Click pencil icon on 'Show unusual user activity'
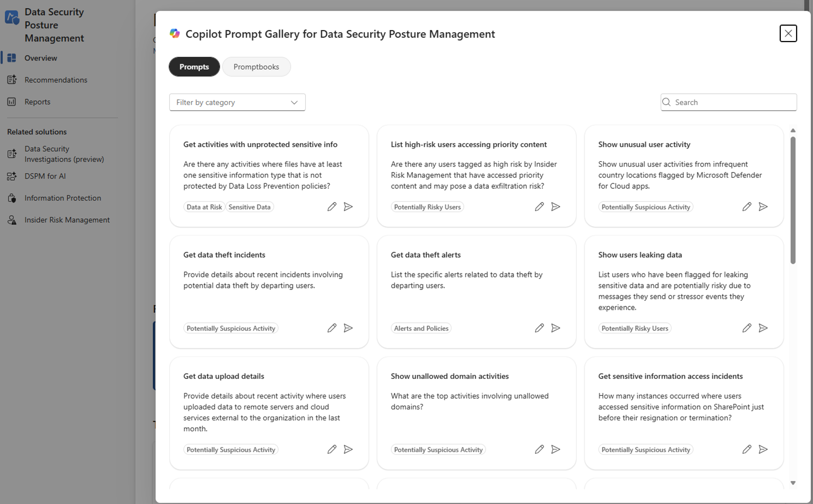 pyautogui.click(x=746, y=207)
